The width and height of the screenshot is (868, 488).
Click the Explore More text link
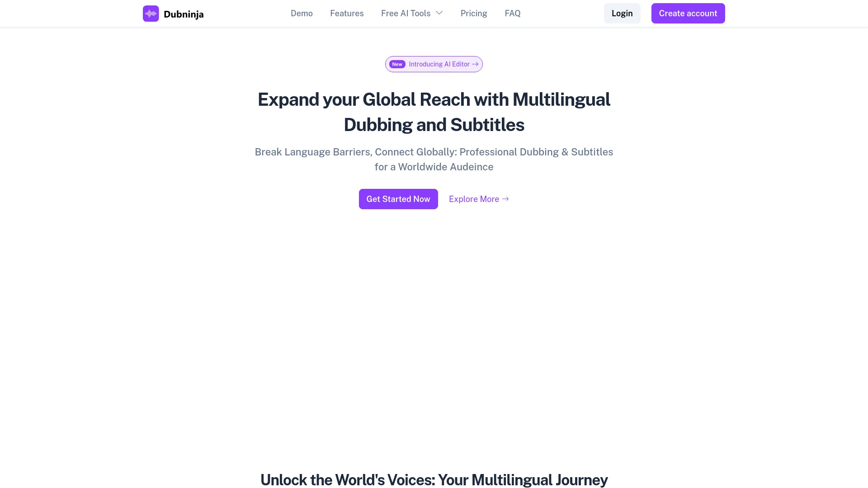(479, 198)
